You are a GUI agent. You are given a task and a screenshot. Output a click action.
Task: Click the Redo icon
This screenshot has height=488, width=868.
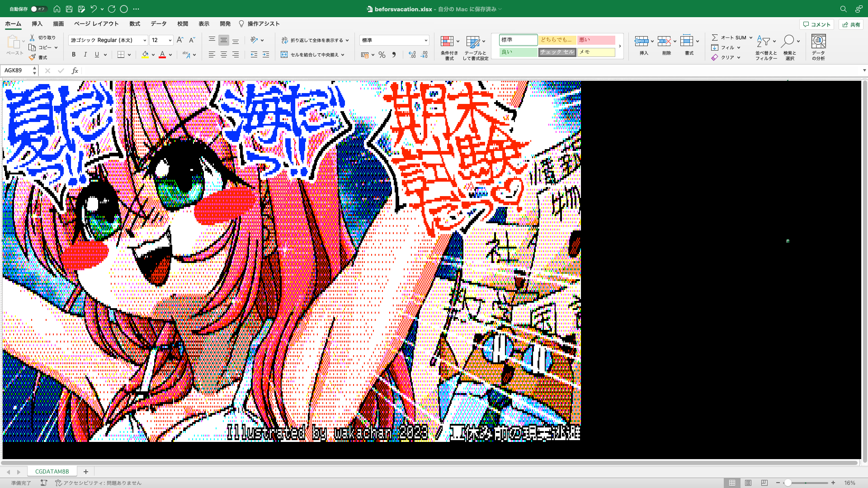(x=112, y=9)
